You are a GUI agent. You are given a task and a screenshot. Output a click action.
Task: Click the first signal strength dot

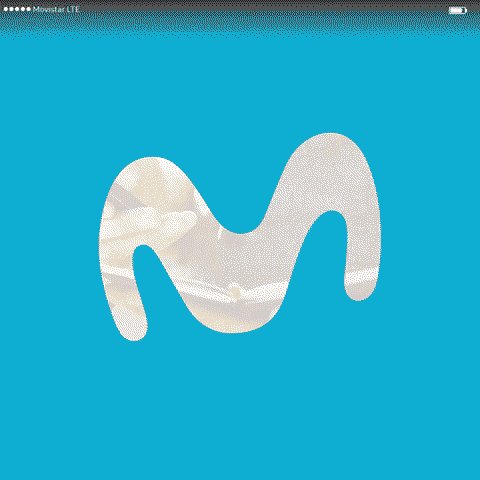pos(6,9)
